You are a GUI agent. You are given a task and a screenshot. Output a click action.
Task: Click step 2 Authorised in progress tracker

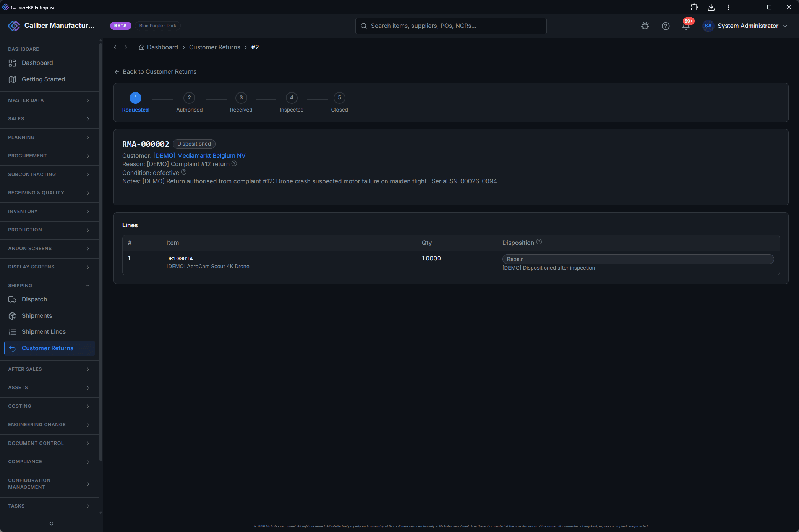point(190,102)
